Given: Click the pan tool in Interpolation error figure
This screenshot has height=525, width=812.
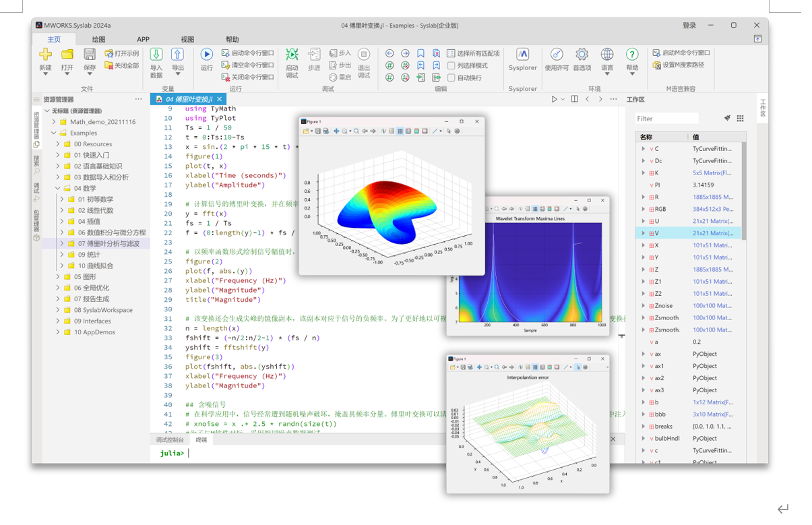Looking at the screenshot, I should click(x=479, y=367).
